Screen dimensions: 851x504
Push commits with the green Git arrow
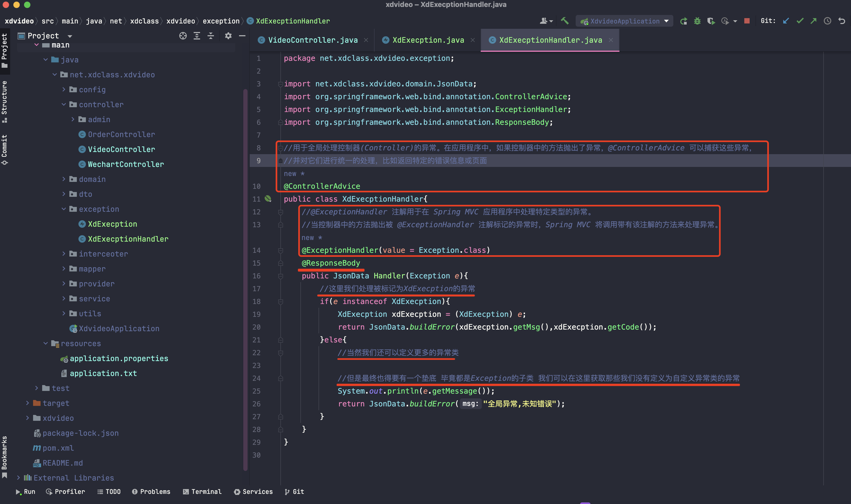[x=813, y=21]
